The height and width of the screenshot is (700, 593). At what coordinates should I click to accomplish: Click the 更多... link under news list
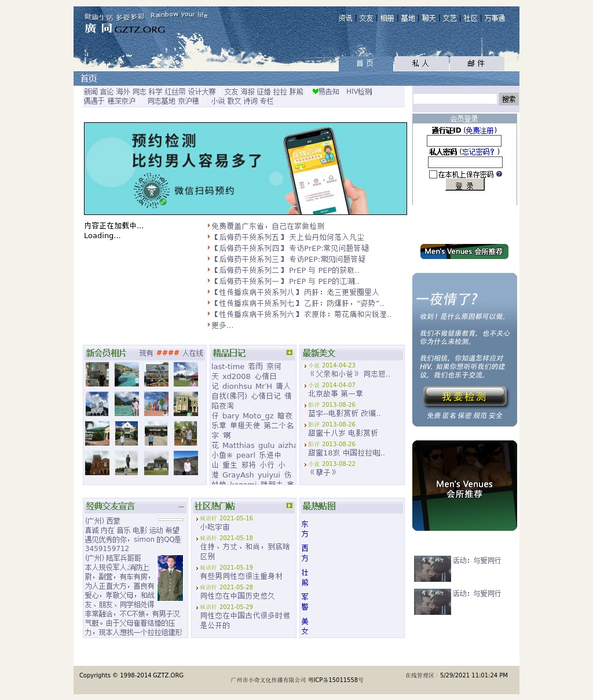tap(222, 325)
